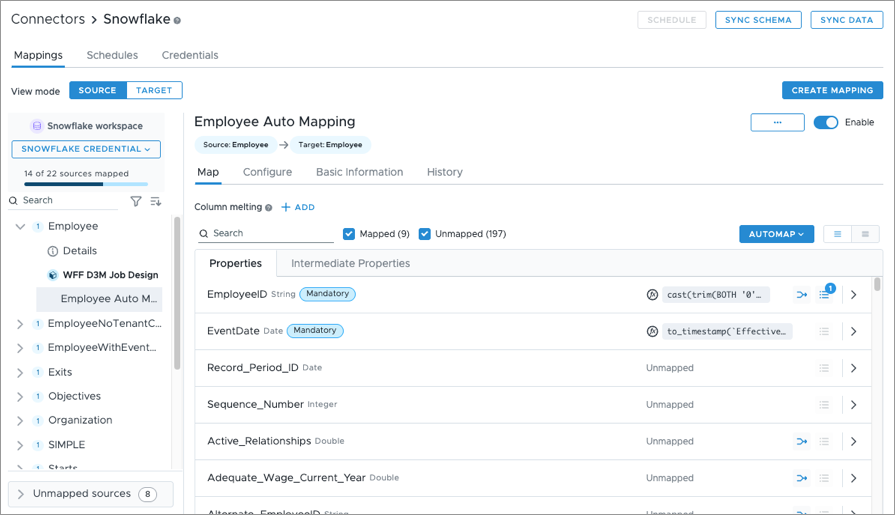Expand the Unmapped sources section

[20, 494]
